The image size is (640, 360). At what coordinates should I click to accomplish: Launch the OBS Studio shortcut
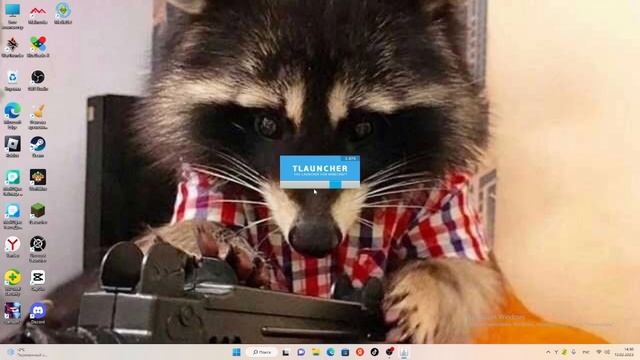point(38,80)
